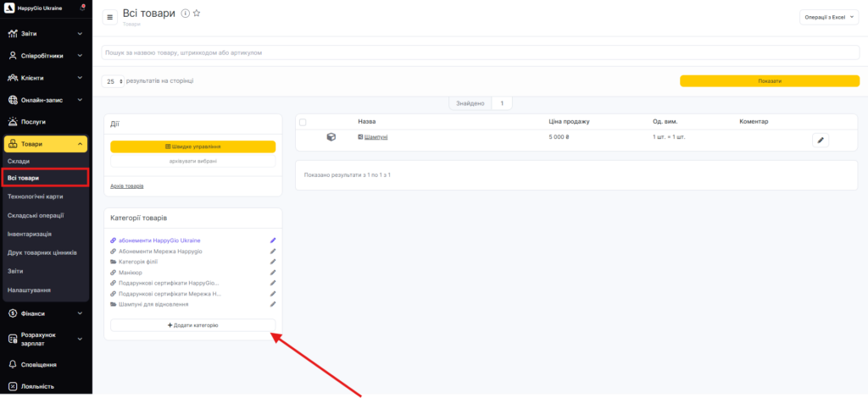Click the hamburger menu icon beside Всі товари
Viewport: 868px width, 398px height.
[109, 17]
